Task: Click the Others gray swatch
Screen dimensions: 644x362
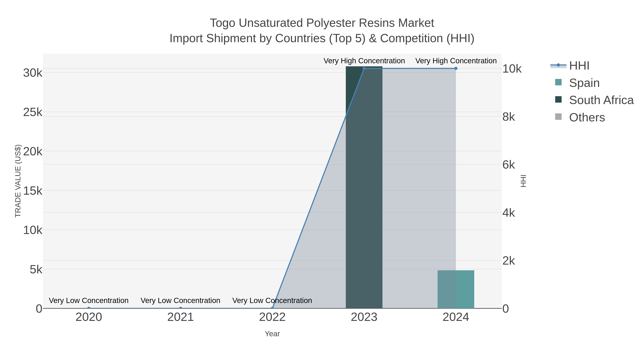Action: [x=558, y=117]
